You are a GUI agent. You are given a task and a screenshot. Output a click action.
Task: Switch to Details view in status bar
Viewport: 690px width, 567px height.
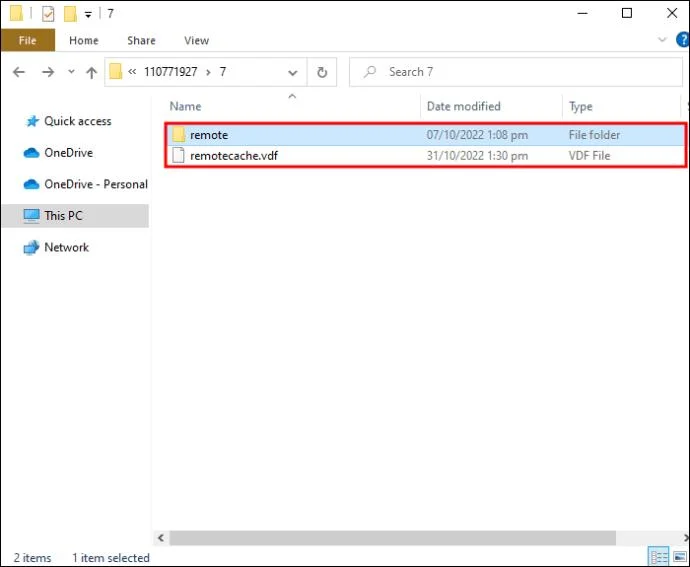659,557
